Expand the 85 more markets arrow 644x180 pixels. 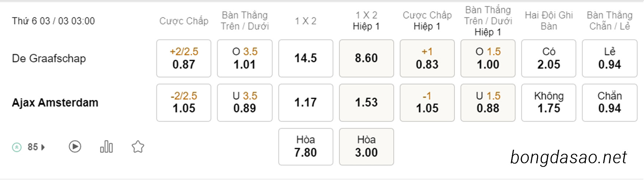click(43, 147)
